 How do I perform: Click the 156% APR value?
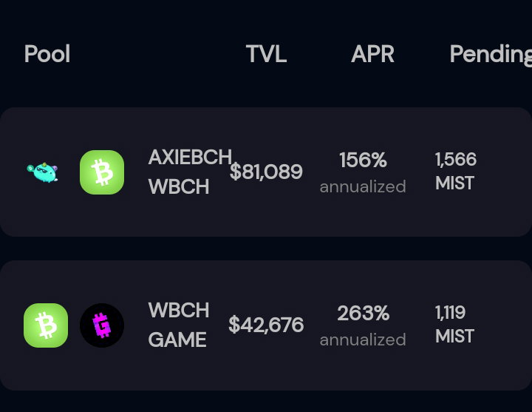point(363,160)
